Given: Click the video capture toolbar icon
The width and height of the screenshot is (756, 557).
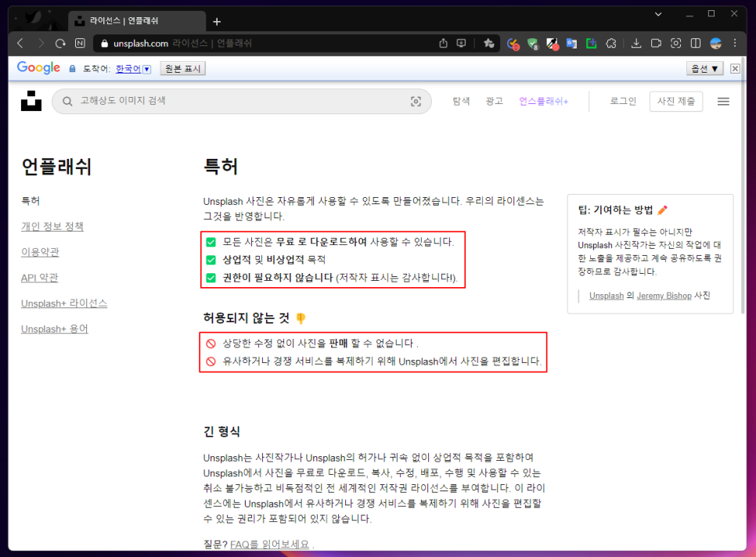Looking at the screenshot, I should 656,43.
